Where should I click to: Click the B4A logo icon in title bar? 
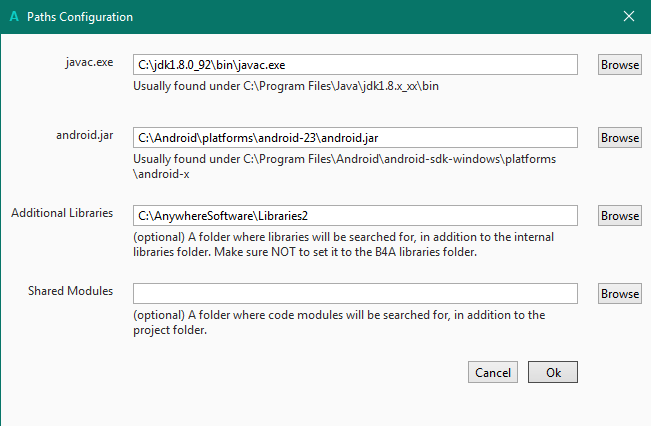(x=13, y=17)
